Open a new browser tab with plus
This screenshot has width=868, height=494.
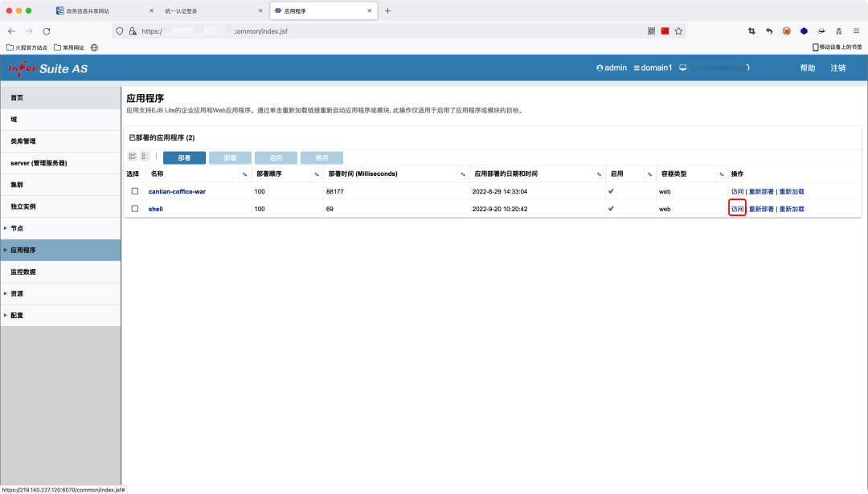(387, 11)
